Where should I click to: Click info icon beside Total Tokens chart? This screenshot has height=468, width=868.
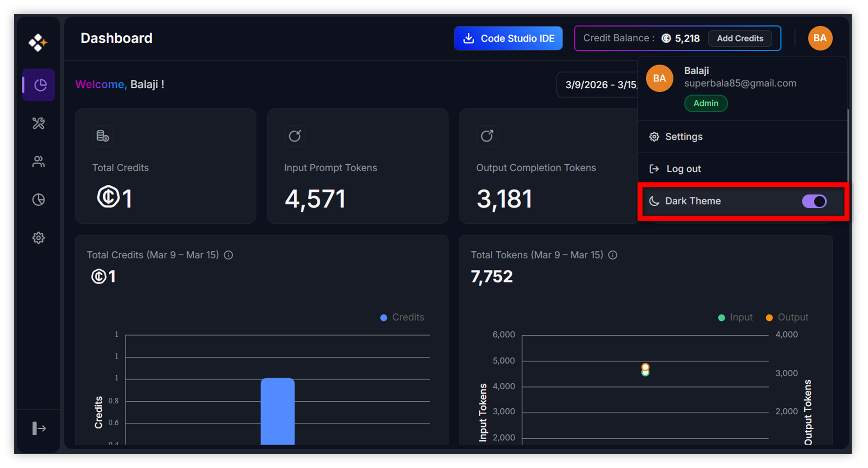(613, 255)
